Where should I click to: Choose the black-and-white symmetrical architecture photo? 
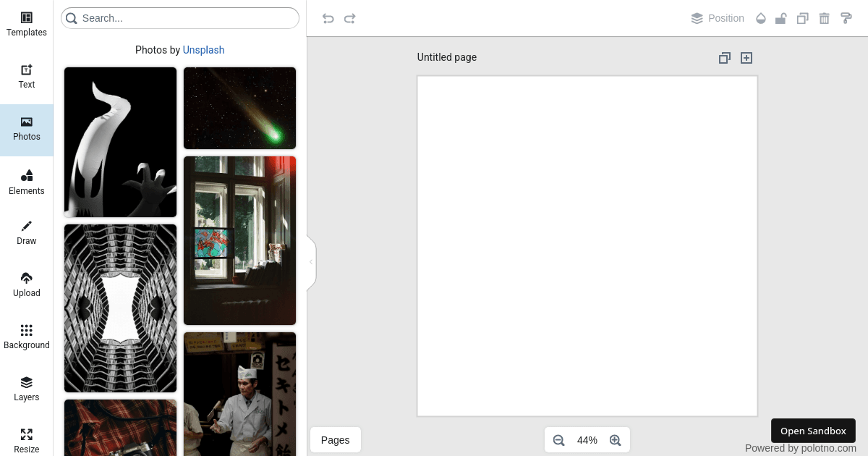(x=120, y=308)
